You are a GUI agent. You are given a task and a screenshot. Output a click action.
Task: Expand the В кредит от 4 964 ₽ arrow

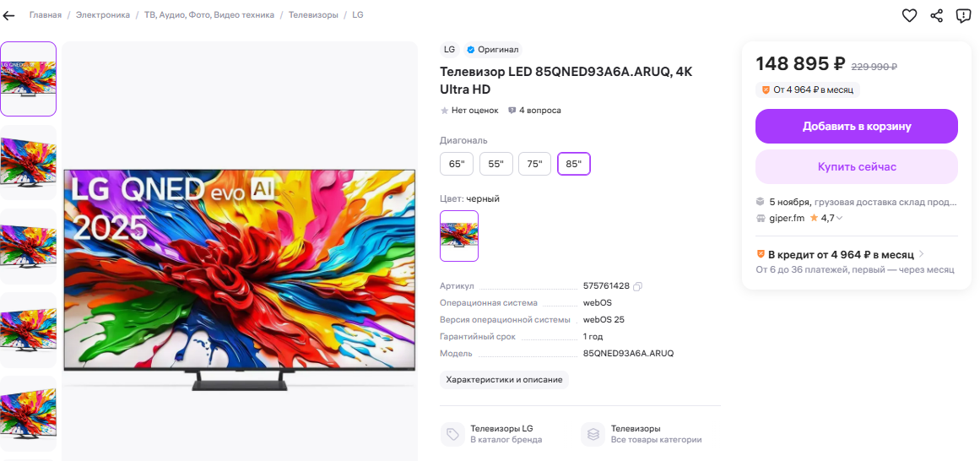(921, 255)
